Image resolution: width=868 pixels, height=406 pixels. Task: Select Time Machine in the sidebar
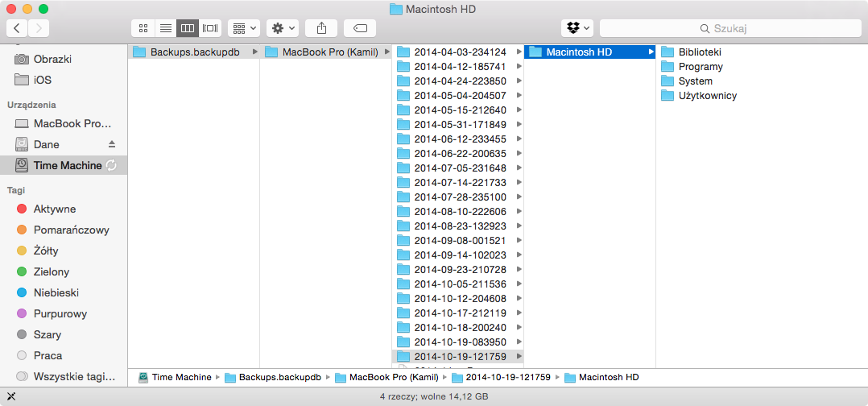pos(64,165)
